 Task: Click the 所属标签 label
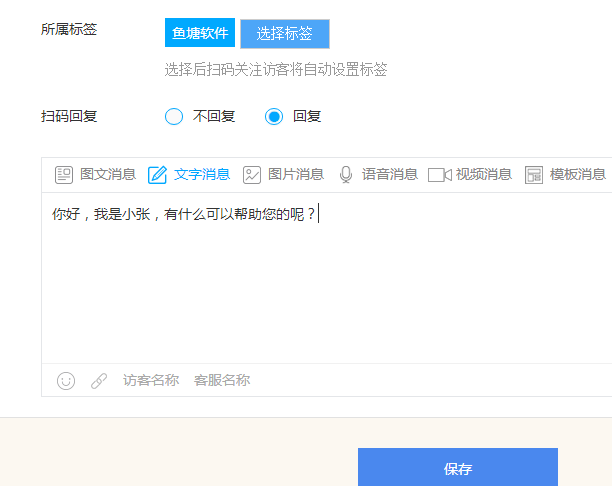coord(69,29)
